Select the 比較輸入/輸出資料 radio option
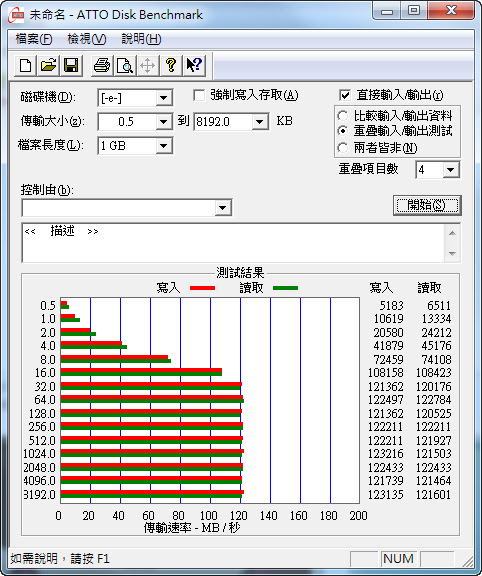The image size is (482, 576). pos(342,116)
